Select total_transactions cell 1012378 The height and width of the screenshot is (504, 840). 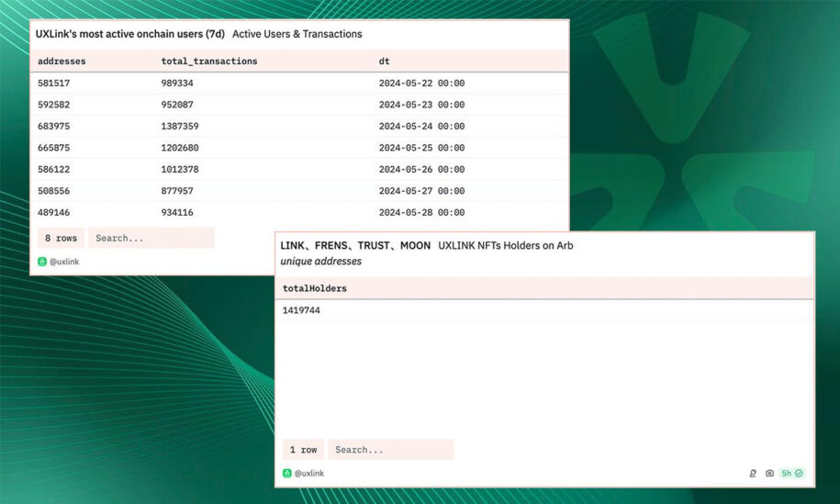point(180,169)
